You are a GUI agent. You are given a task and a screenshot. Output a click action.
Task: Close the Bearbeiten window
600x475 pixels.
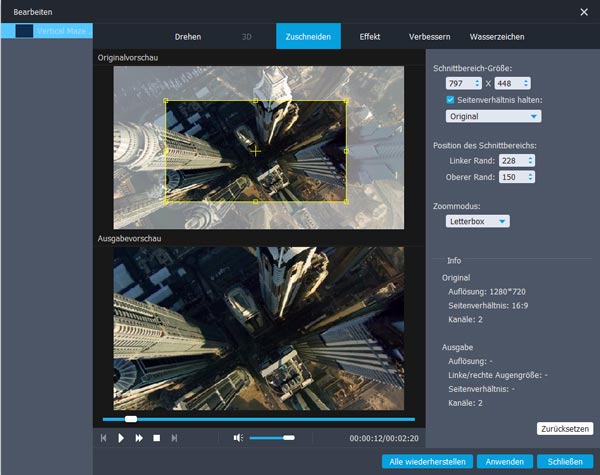pos(584,12)
